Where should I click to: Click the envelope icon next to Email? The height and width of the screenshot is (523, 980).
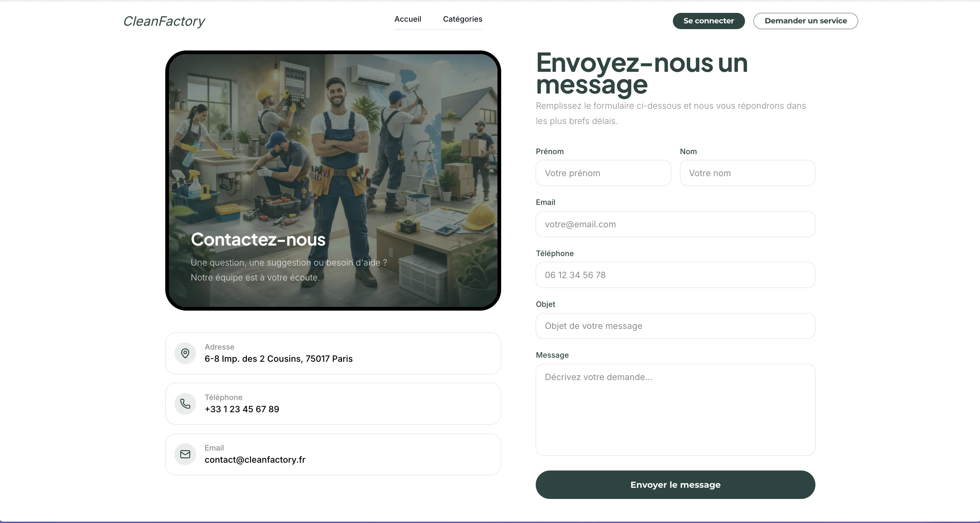point(185,454)
